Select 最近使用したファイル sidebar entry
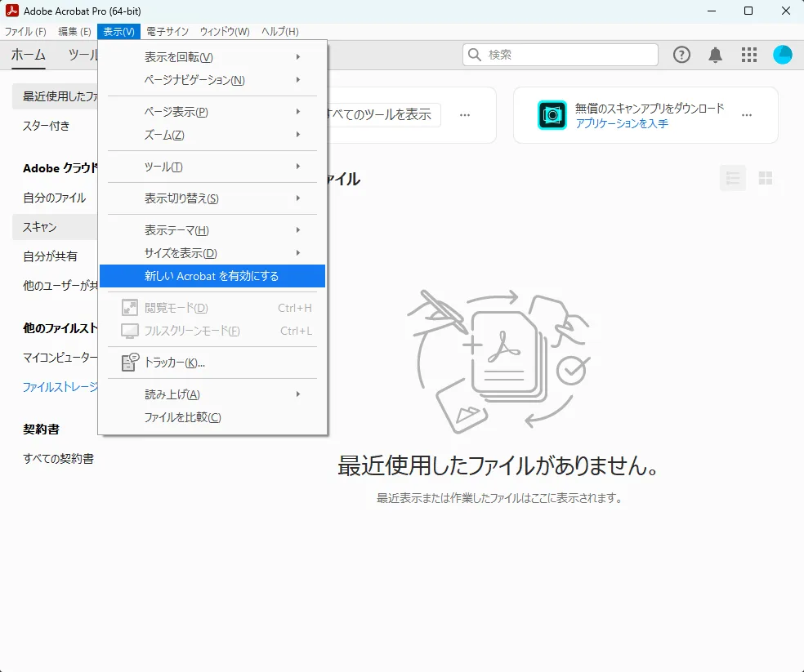 pos(55,96)
